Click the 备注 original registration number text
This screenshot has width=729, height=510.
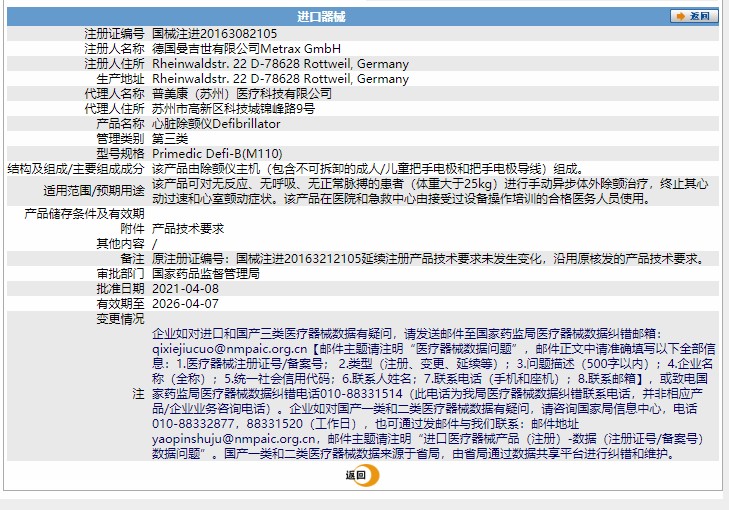pos(428,258)
